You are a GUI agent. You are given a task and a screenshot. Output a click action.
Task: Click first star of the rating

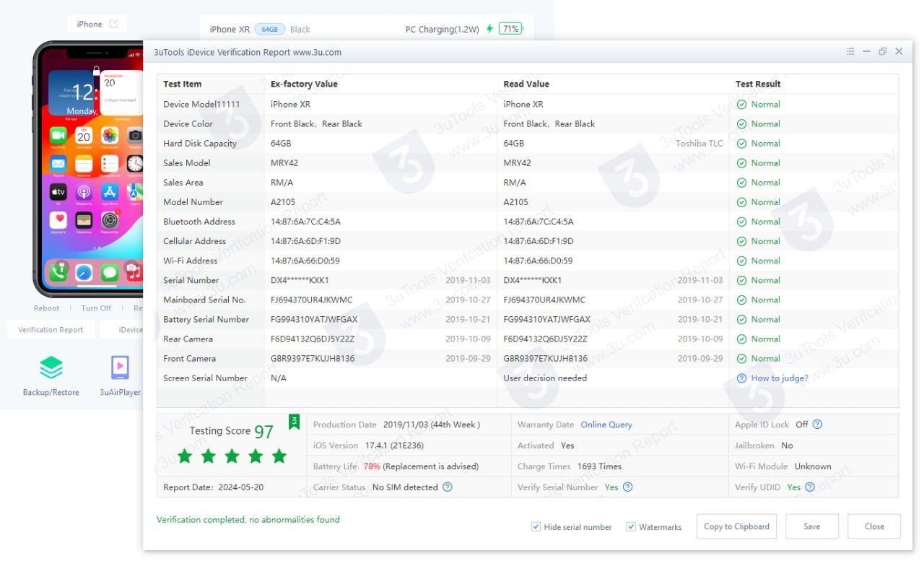point(185,456)
